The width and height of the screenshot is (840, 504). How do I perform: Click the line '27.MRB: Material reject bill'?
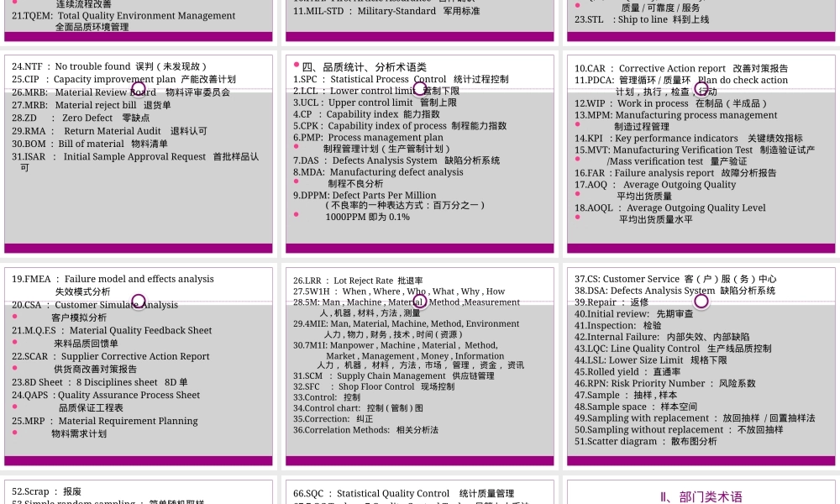(91, 105)
